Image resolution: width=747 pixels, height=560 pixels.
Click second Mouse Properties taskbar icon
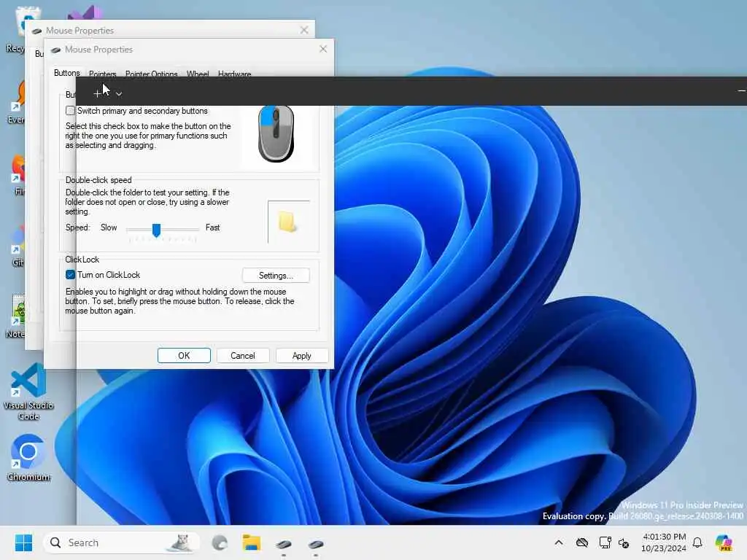[316, 543]
